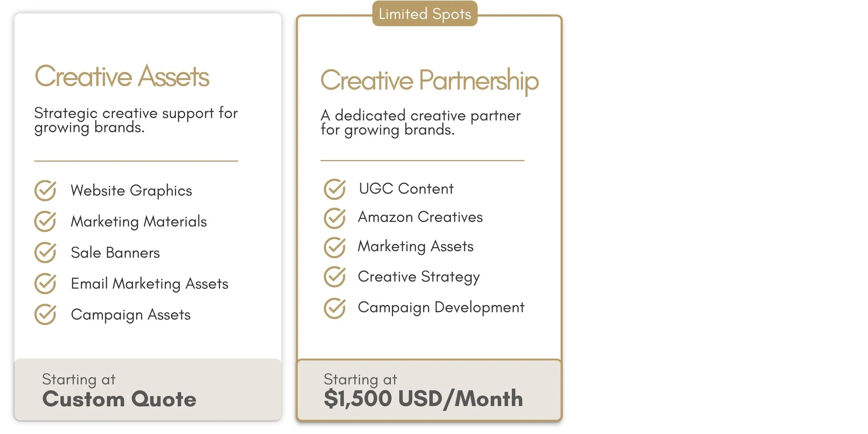Click the checkmark icon beside Marketing Materials
The height and width of the screenshot is (434, 868).
point(45,221)
